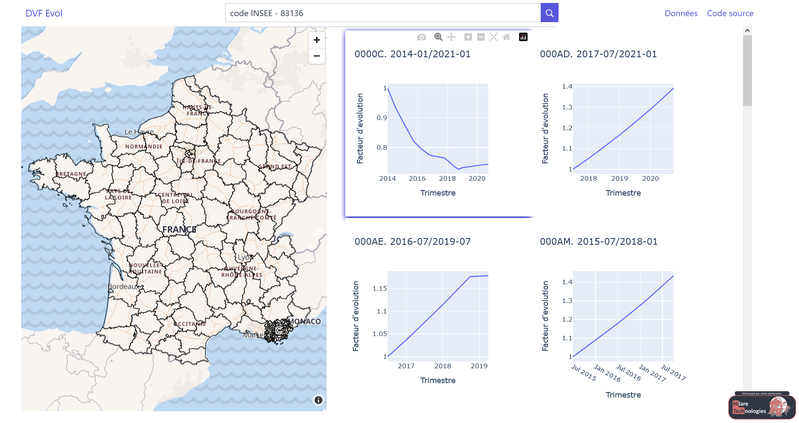This screenshot has width=799, height=423.
Task: Show map attribution info icon
Action: pyautogui.click(x=318, y=400)
